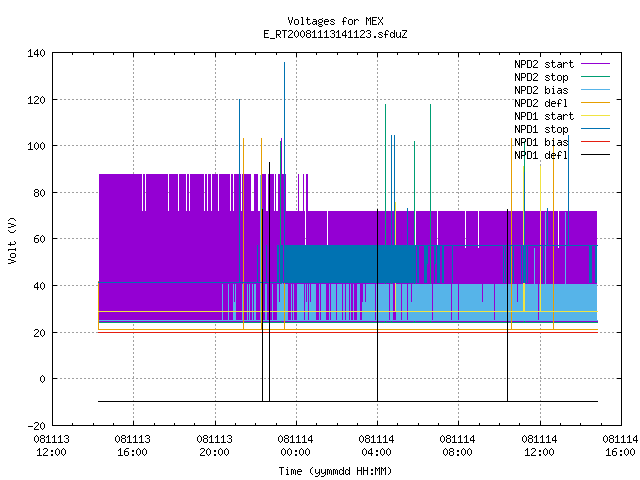Click the x-axis label 081114 08:00
This screenshot has width=640, height=480.
(x=458, y=446)
